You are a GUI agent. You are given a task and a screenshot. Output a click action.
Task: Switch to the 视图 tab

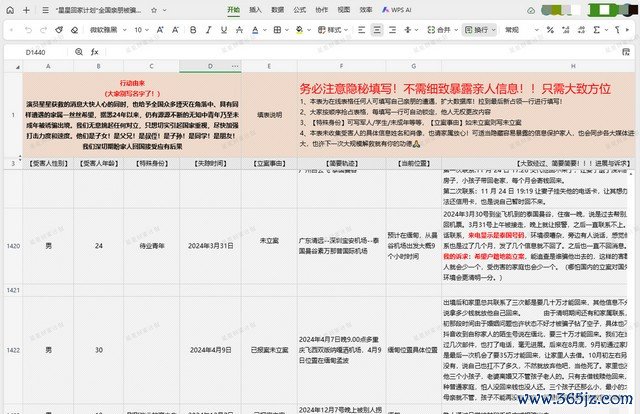point(344,10)
